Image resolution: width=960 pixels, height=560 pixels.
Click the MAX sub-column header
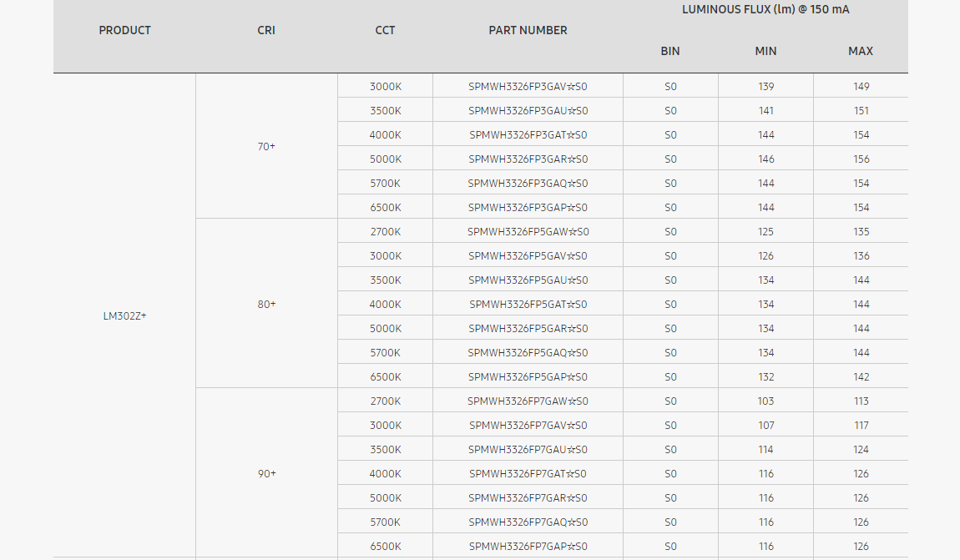(861, 51)
